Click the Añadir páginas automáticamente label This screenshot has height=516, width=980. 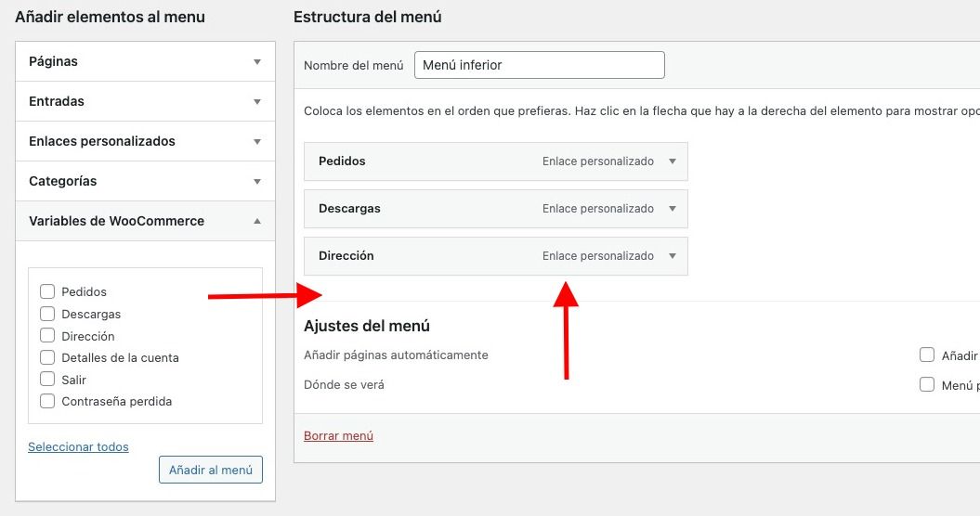(x=397, y=355)
